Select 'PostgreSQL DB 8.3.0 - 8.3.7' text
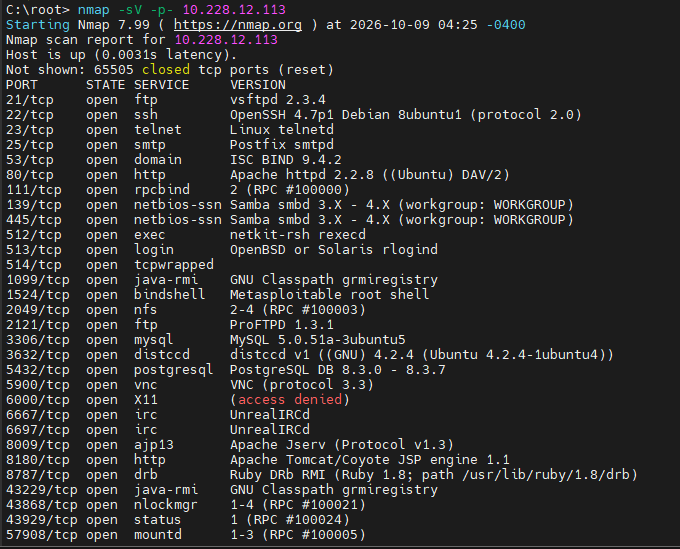Image resolution: width=680 pixels, height=549 pixels. click(x=338, y=370)
